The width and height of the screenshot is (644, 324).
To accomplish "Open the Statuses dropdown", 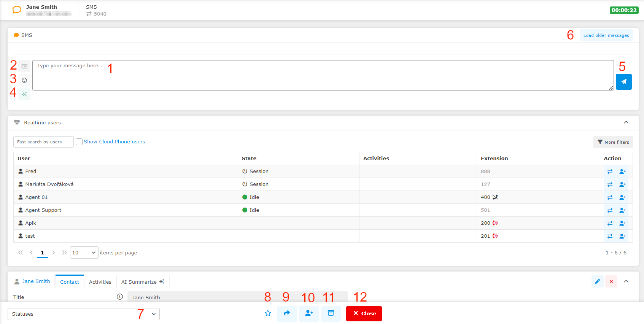I will [84, 314].
